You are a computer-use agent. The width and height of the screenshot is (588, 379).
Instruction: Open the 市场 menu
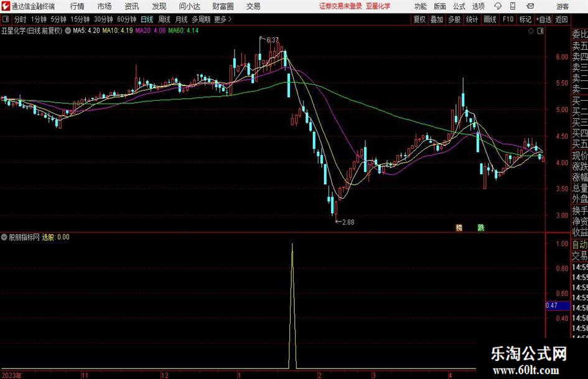tap(105, 6)
